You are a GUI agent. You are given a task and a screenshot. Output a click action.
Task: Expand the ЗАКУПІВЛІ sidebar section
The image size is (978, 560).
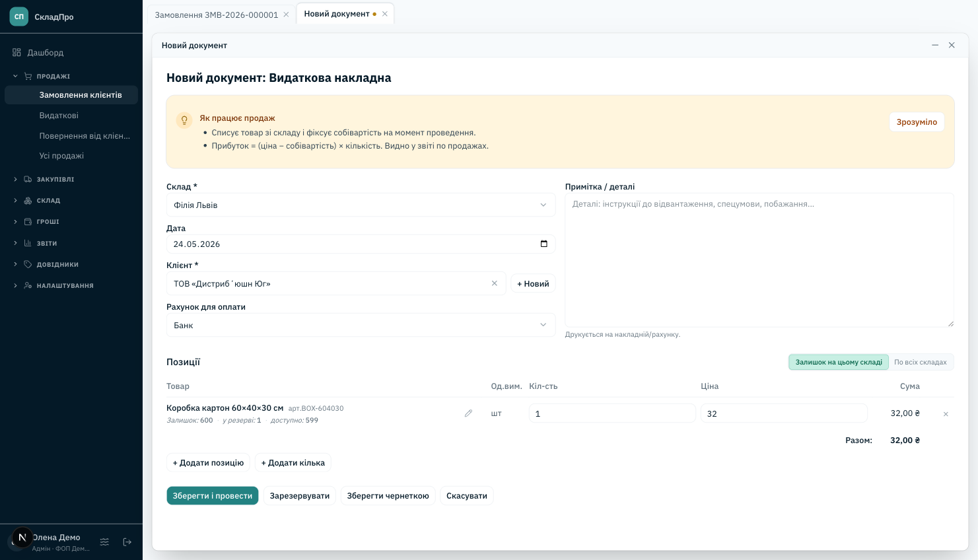[x=71, y=179]
